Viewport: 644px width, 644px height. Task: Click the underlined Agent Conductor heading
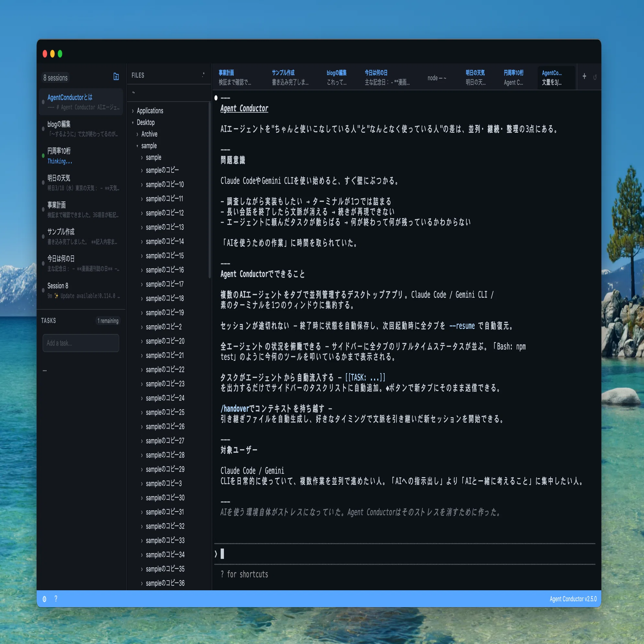(244, 108)
